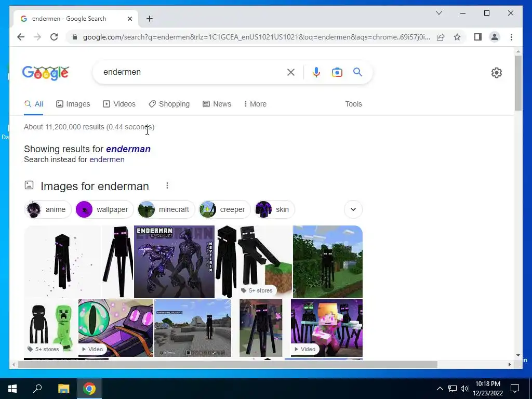
Task: Open Windows taskbar search
Action: (37, 389)
